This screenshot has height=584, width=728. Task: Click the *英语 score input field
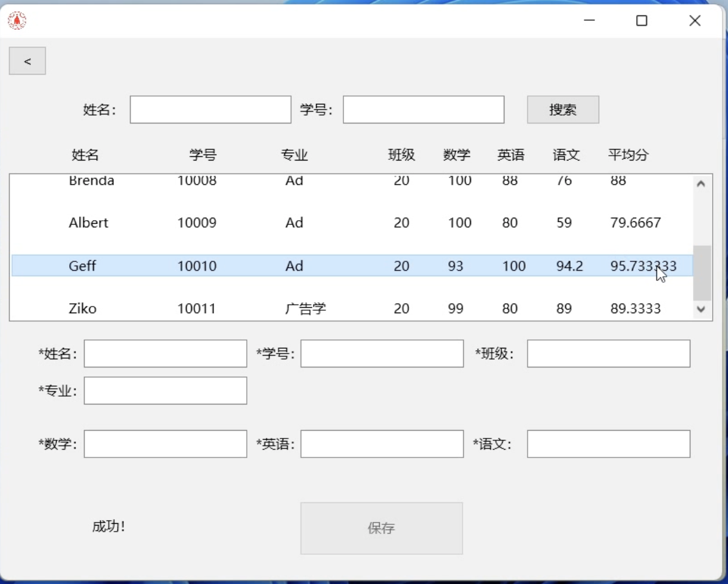[382, 444]
